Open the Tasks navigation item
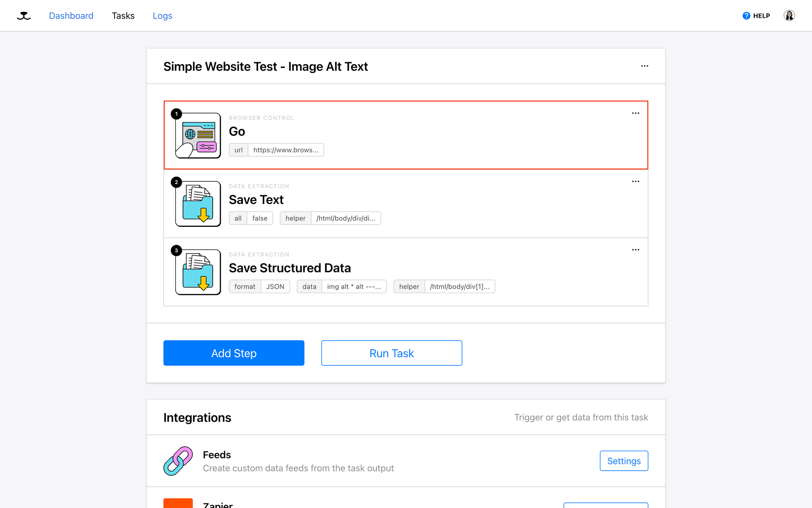The image size is (812, 508). point(123,15)
